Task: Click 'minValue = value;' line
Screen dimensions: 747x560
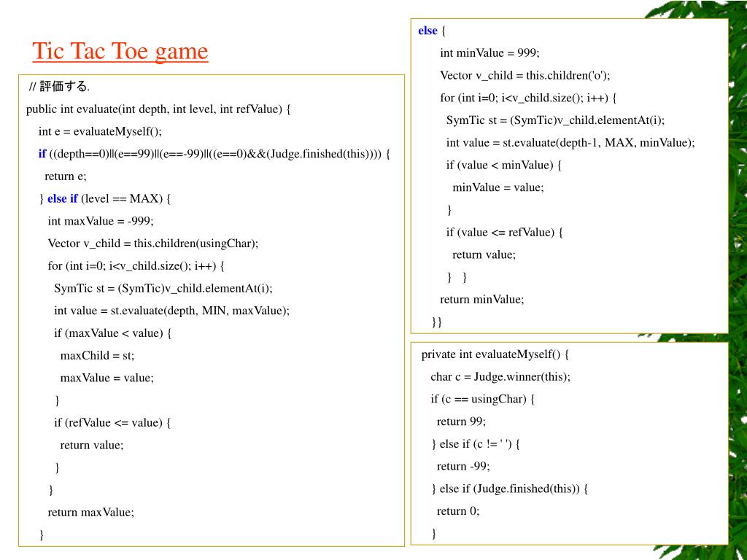Action: [x=498, y=187]
